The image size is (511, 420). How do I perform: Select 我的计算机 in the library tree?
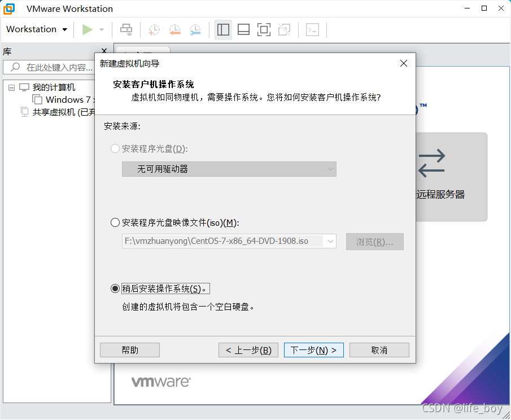pyautogui.click(x=54, y=88)
